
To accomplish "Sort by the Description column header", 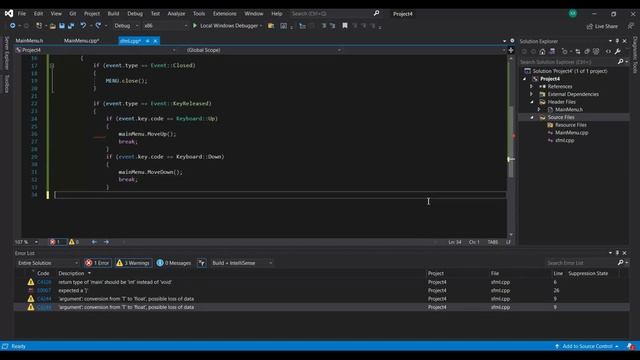I will click(x=71, y=273).
